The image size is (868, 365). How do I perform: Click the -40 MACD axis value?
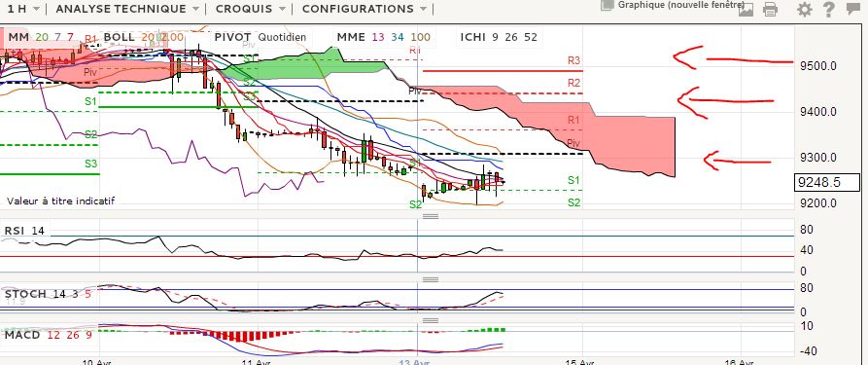tap(808, 350)
